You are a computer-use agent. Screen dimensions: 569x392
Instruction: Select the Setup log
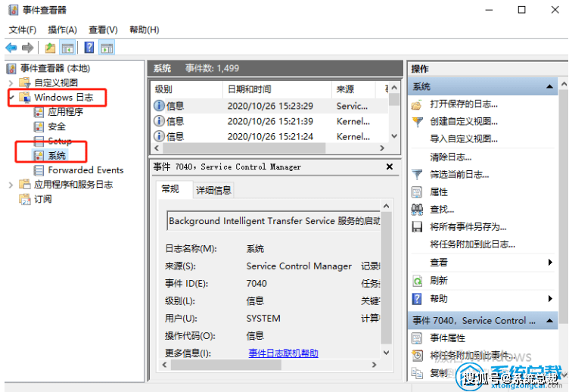point(60,141)
